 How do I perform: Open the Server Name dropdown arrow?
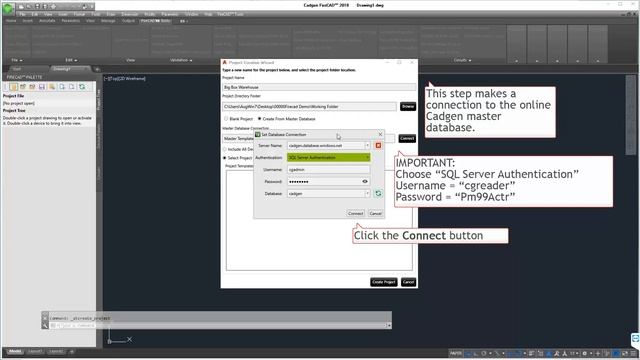coord(367,145)
